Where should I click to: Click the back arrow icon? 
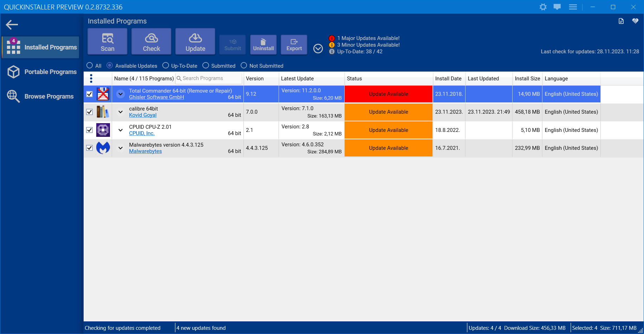coord(12,25)
